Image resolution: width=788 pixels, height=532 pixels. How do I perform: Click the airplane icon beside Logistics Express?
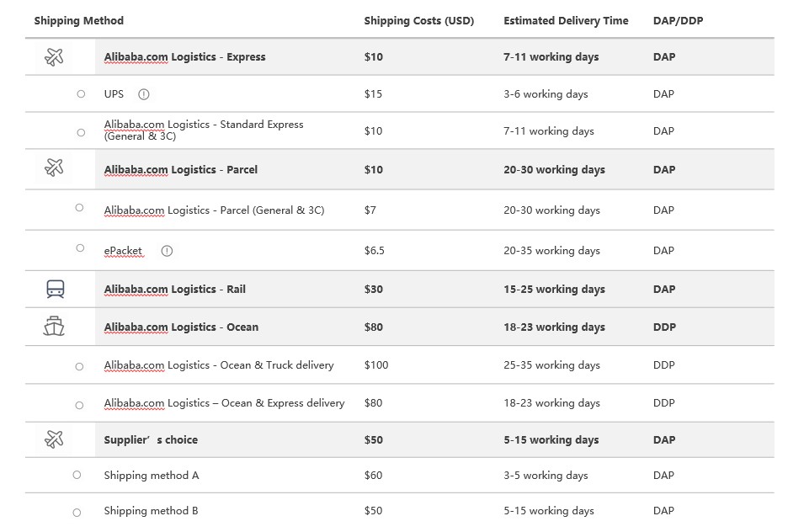54,56
